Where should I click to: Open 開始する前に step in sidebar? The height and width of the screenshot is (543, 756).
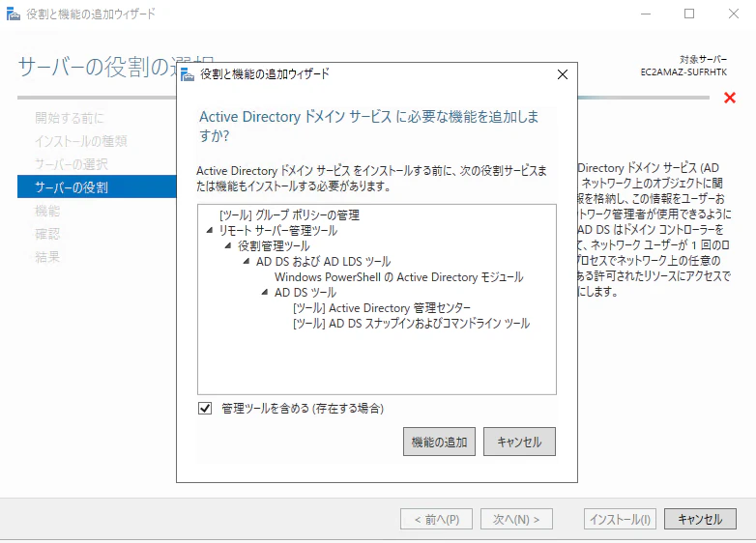point(70,118)
